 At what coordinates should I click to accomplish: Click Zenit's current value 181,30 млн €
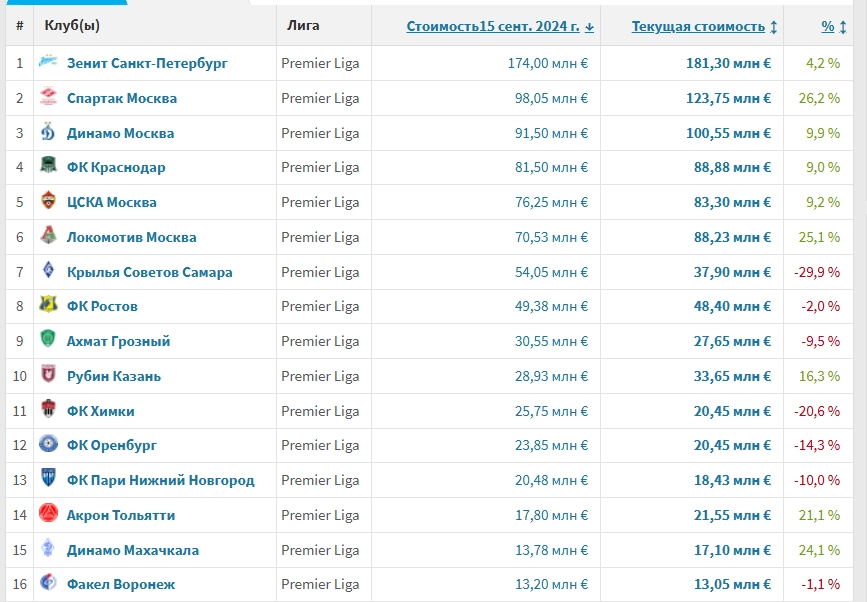(728, 64)
